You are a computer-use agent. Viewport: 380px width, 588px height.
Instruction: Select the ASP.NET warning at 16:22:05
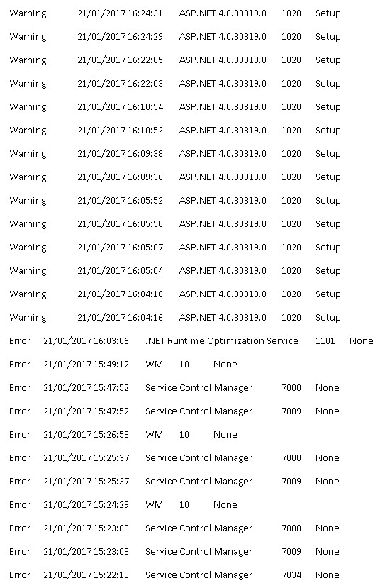(x=175, y=60)
